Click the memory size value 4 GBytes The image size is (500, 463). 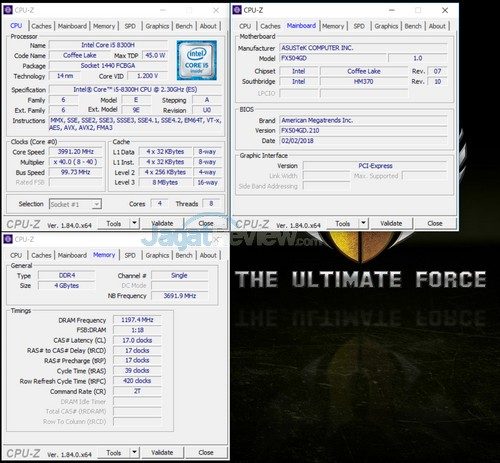point(67,286)
